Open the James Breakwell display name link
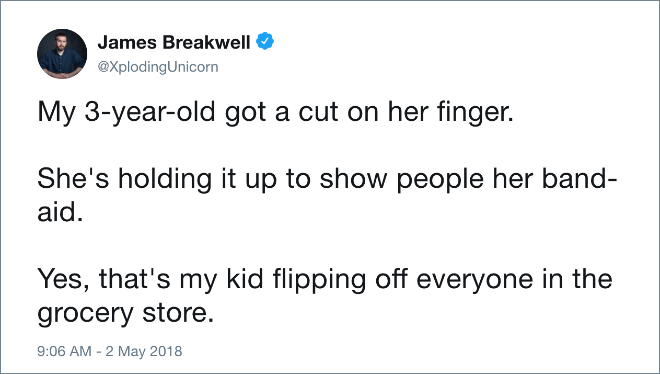Screen dimensions: 660x374 point(174,42)
